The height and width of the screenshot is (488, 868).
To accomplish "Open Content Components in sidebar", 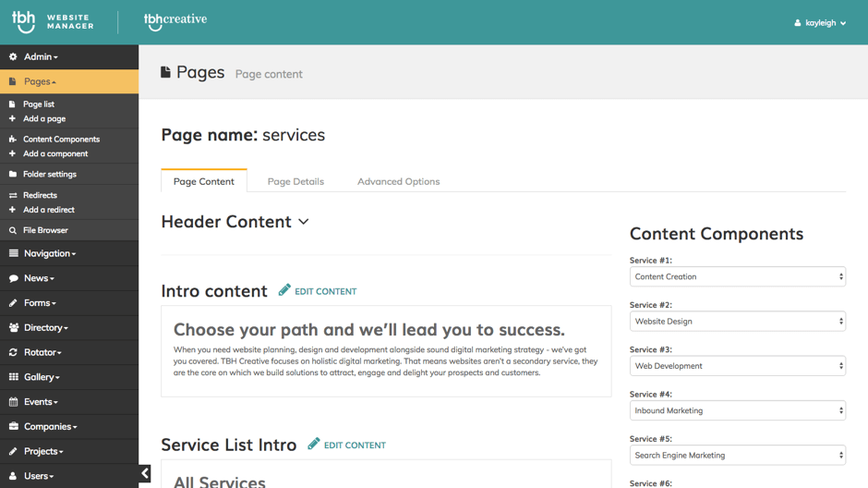I will pyautogui.click(x=62, y=139).
